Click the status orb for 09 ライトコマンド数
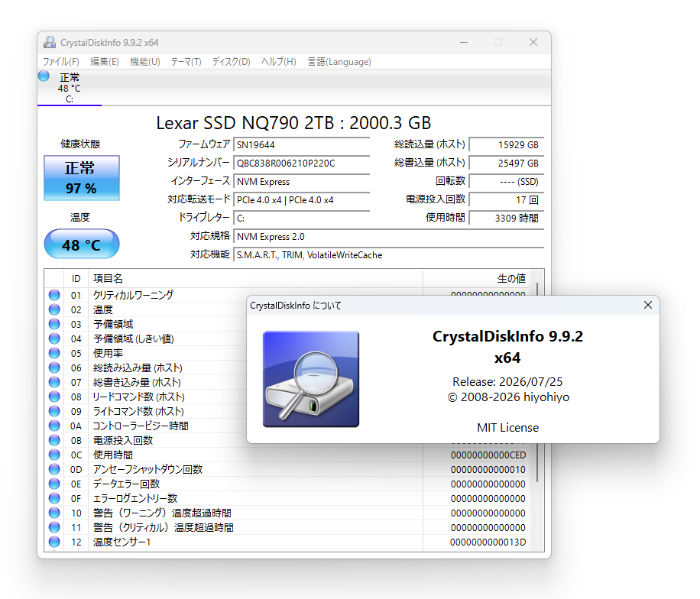The image size is (700, 599). tap(54, 411)
